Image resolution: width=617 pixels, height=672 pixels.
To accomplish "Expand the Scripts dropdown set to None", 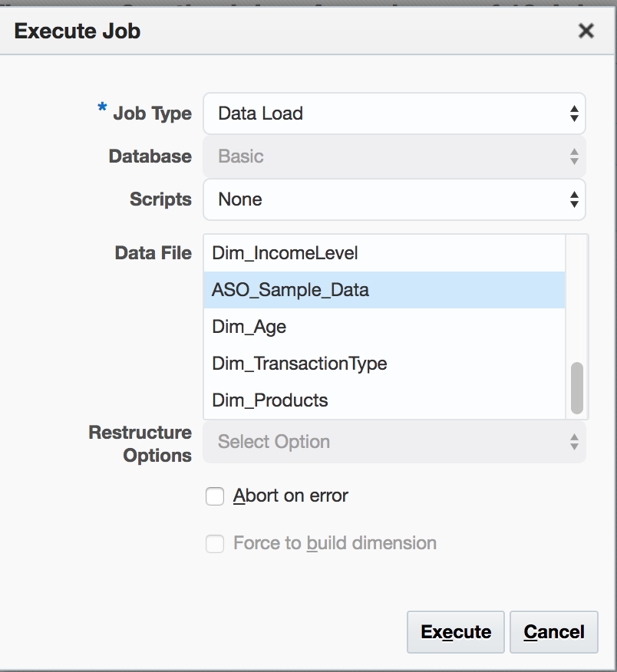I will (394, 199).
